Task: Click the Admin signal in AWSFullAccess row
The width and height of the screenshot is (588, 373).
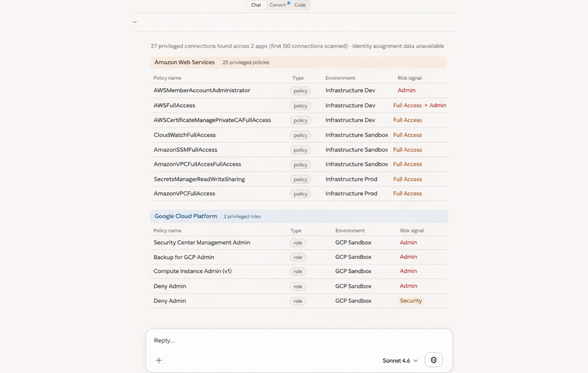Action: click(438, 105)
